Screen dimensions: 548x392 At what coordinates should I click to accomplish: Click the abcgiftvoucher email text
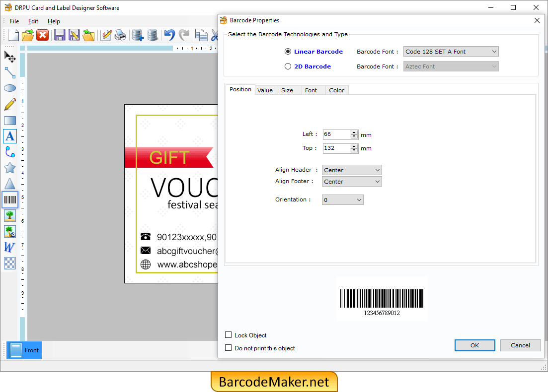187,251
